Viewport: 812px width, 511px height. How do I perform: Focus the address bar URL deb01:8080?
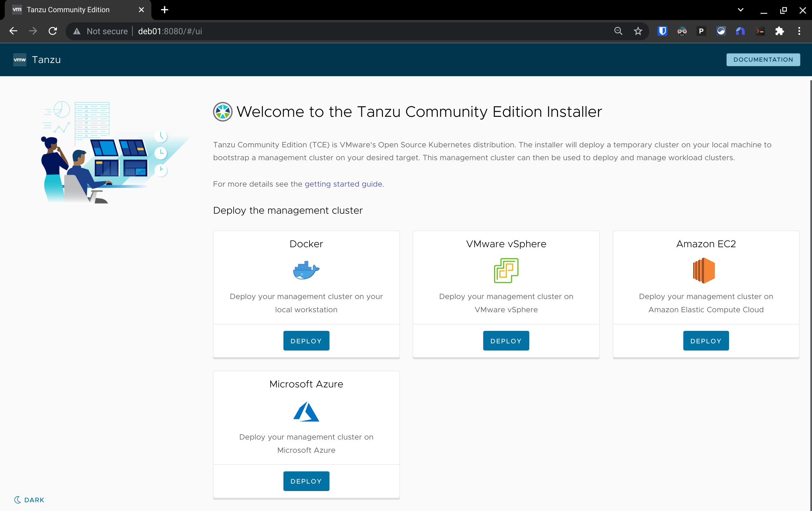pyautogui.click(x=170, y=31)
